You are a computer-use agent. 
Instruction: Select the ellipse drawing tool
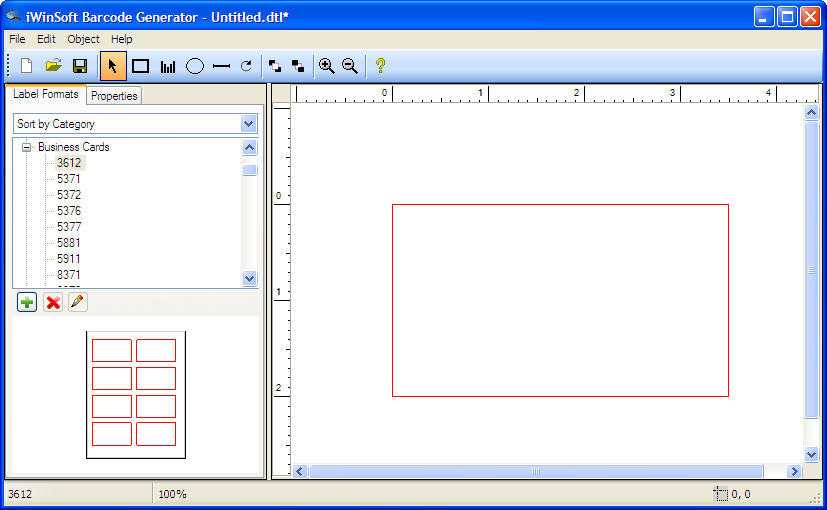pos(195,66)
